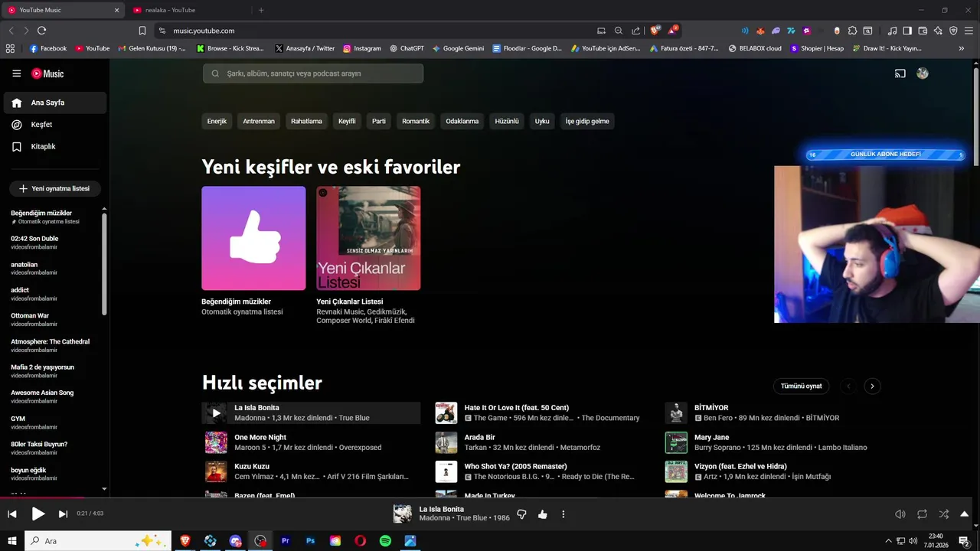The height and width of the screenshot is (551, 980).
Task: Like the current song
Action: 543,514
